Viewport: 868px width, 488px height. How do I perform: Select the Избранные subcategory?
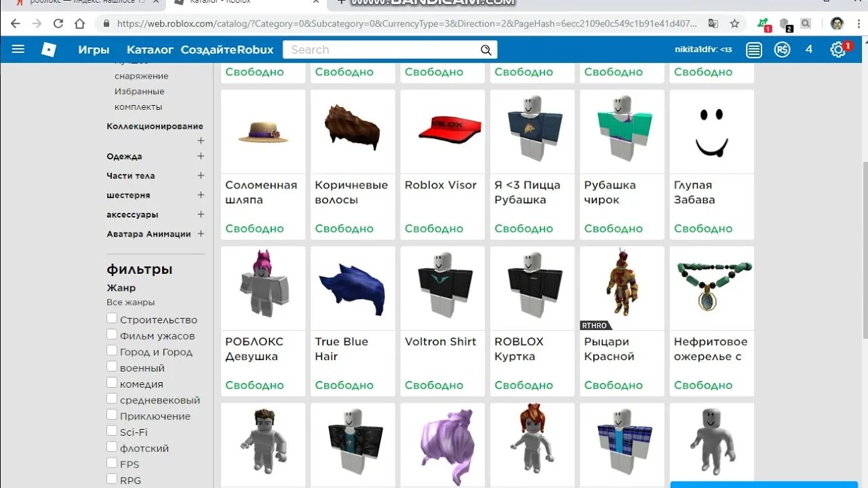coord(139,91)
